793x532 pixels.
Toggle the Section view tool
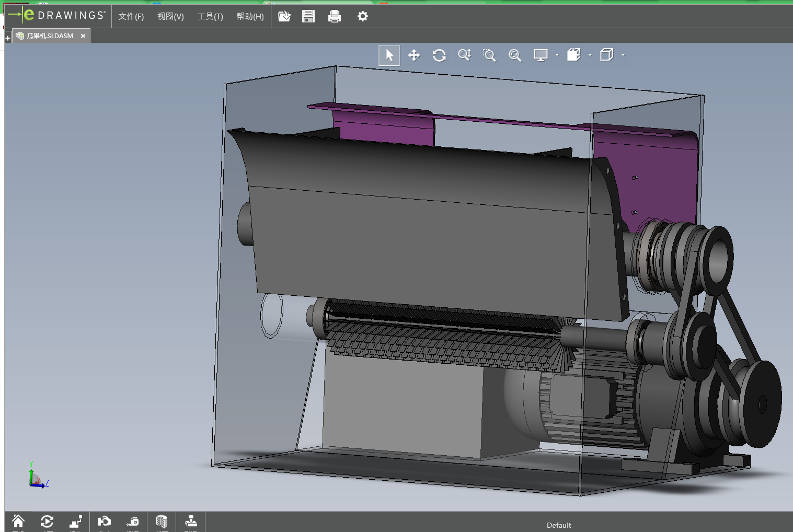click(162, 522)
